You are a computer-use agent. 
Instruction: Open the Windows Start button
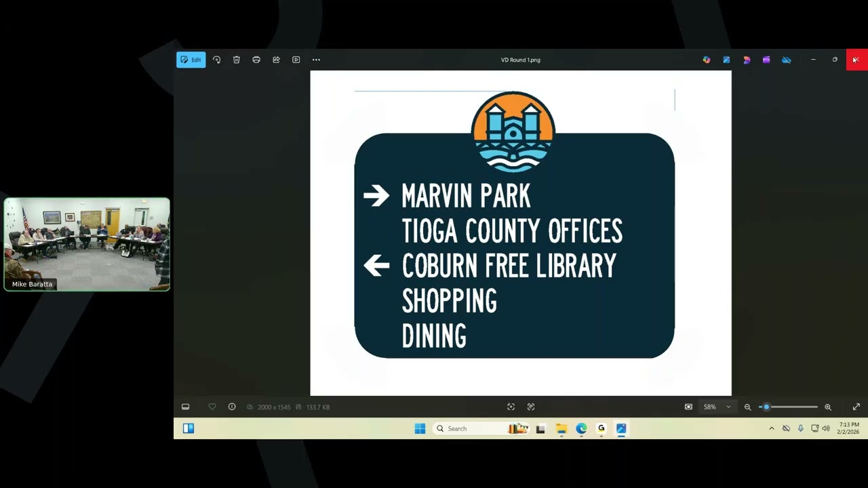tap(420, 428)
